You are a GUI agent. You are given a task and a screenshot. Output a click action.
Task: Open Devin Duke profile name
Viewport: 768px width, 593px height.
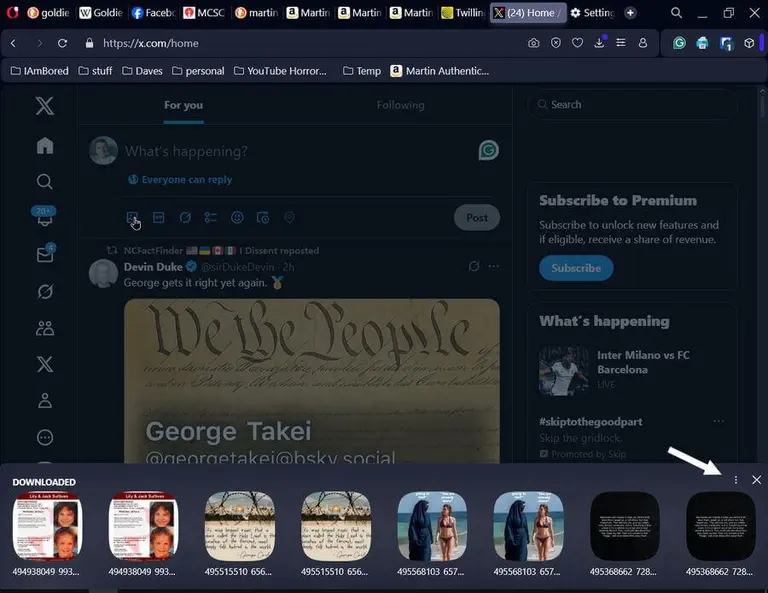tap(153, 267)
